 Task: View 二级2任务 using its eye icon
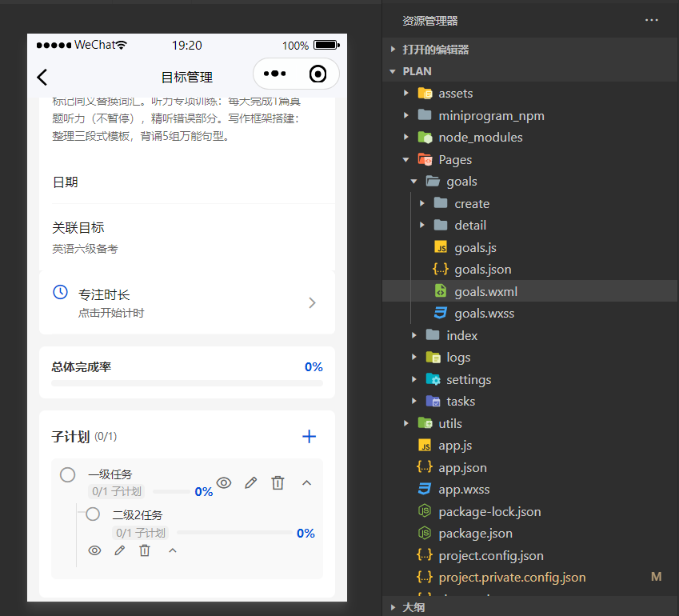coord(95,550)
